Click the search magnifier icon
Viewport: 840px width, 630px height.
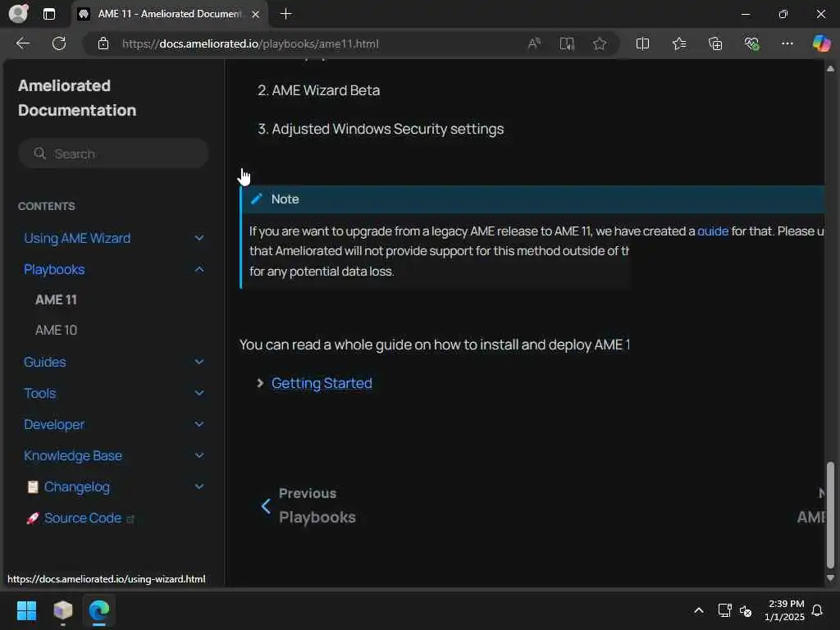tap(39, 153)
